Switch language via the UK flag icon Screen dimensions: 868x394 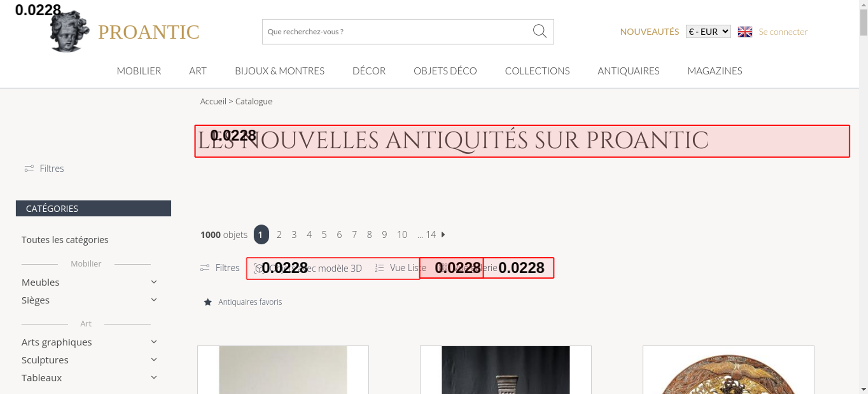pyautogui.click(x=745, y=32)
